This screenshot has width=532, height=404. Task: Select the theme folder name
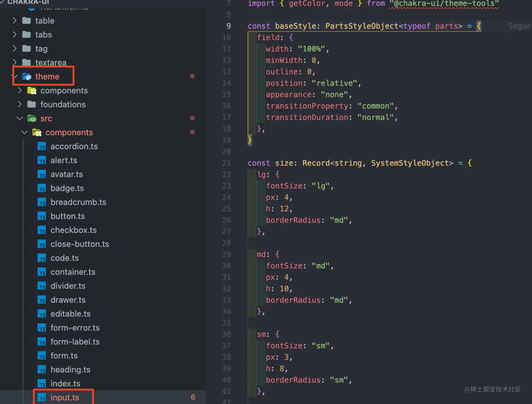[47, 76]
